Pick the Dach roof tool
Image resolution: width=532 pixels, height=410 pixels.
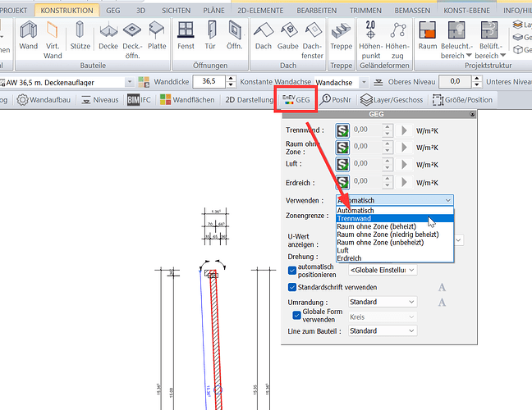[x=264, y=38]
